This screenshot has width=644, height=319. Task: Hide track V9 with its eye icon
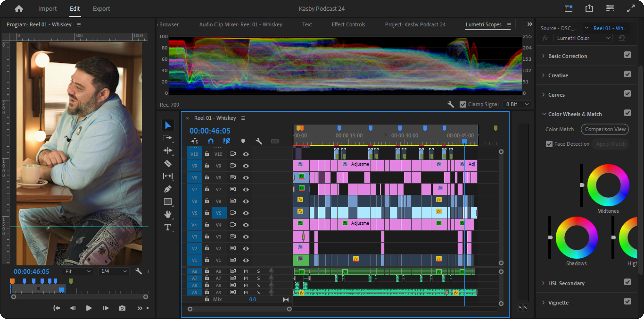(246, 166)
